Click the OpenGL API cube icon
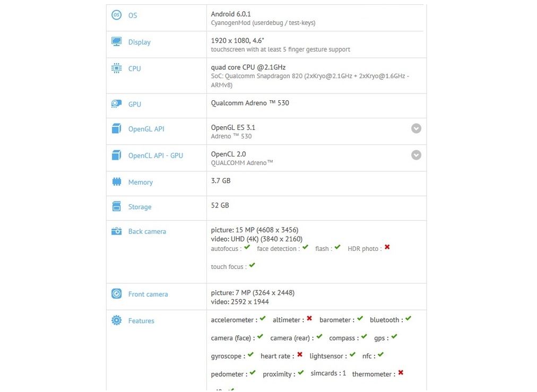 [x=116, y=128]
